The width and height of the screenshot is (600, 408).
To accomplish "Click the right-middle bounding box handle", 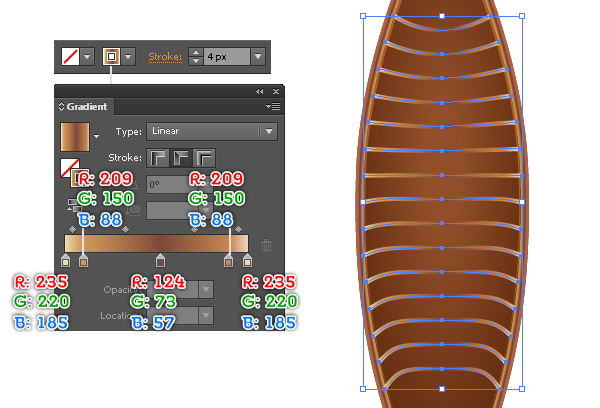I will click(x=522, y=202).
